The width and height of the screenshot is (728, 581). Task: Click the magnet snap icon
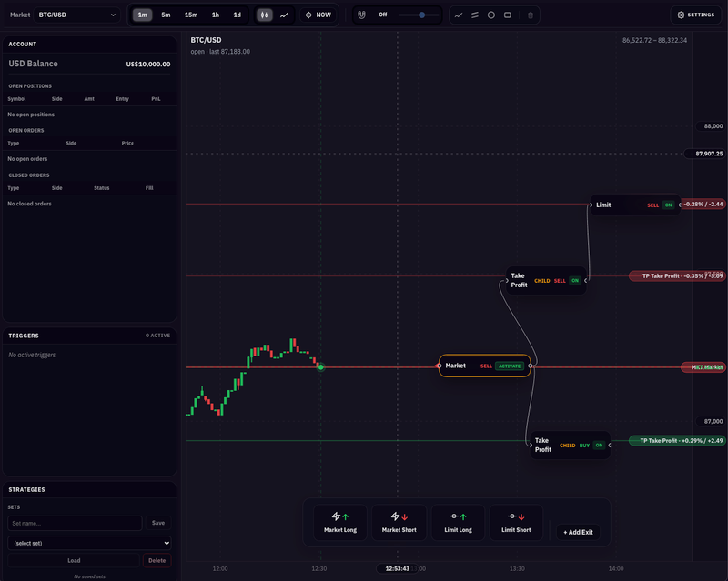[361, 15]
